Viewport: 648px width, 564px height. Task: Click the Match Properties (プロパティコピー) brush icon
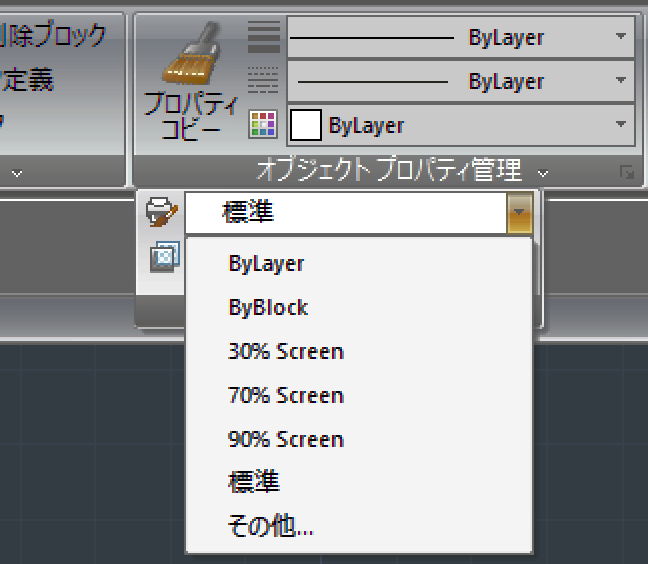191,54
